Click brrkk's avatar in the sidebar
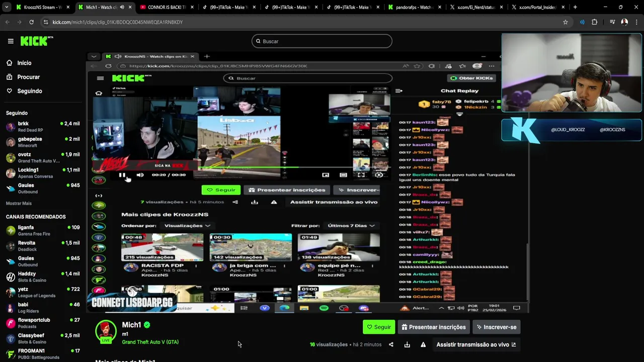Image resolution: width=644 pixels, height=362 pixels. pyautogui.click(x=11, y=126)
